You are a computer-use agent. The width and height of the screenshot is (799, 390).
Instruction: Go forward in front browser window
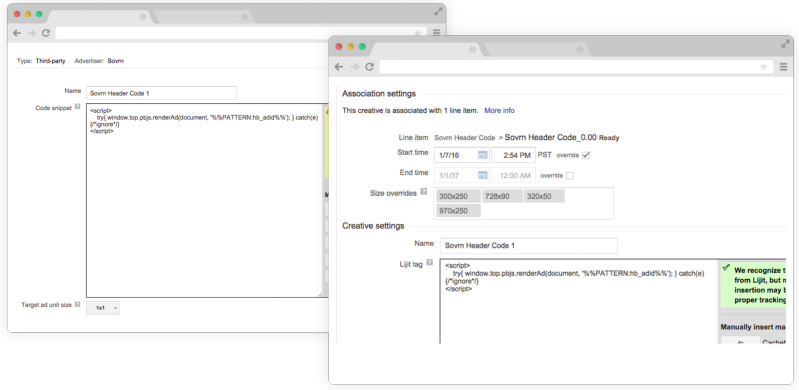[x=354, y=67]
